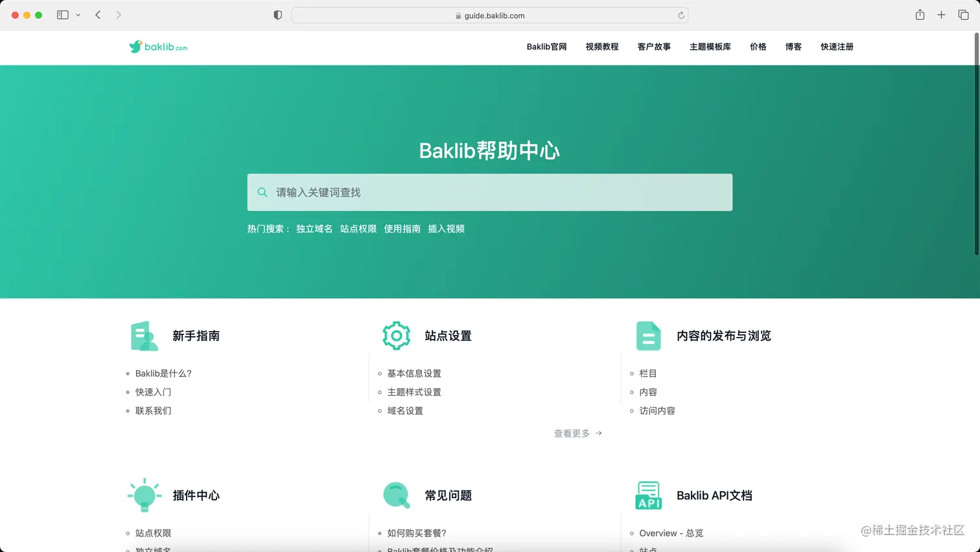
Task: Open the sidebar dropdown chevron
Action: point(78,15)
